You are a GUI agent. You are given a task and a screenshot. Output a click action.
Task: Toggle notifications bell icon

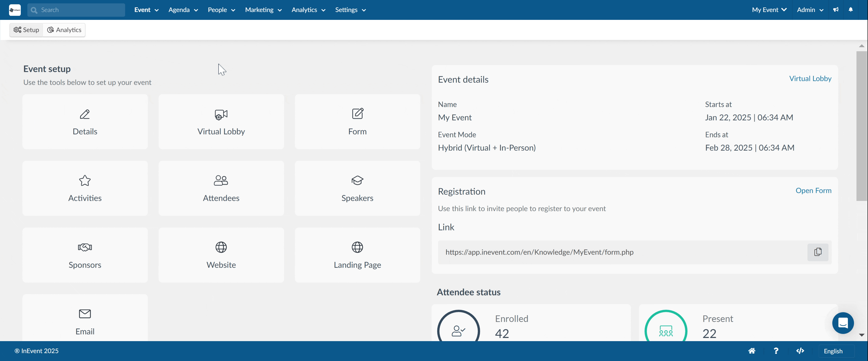851,9
